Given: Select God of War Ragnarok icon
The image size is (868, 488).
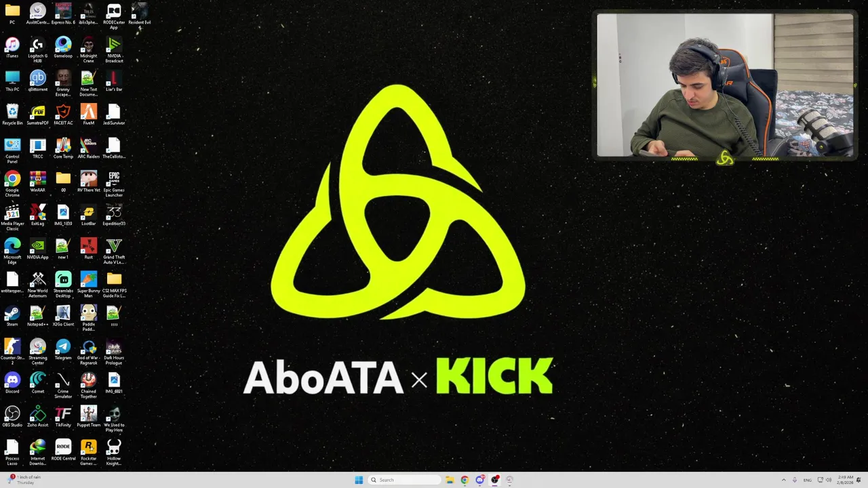Looking at the screenshot, I should tap(89, 352).
